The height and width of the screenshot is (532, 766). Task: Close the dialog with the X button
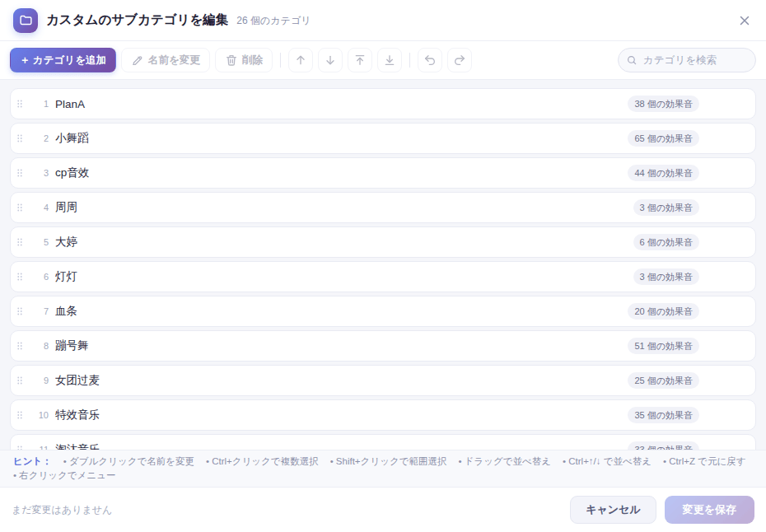(745, 21)
